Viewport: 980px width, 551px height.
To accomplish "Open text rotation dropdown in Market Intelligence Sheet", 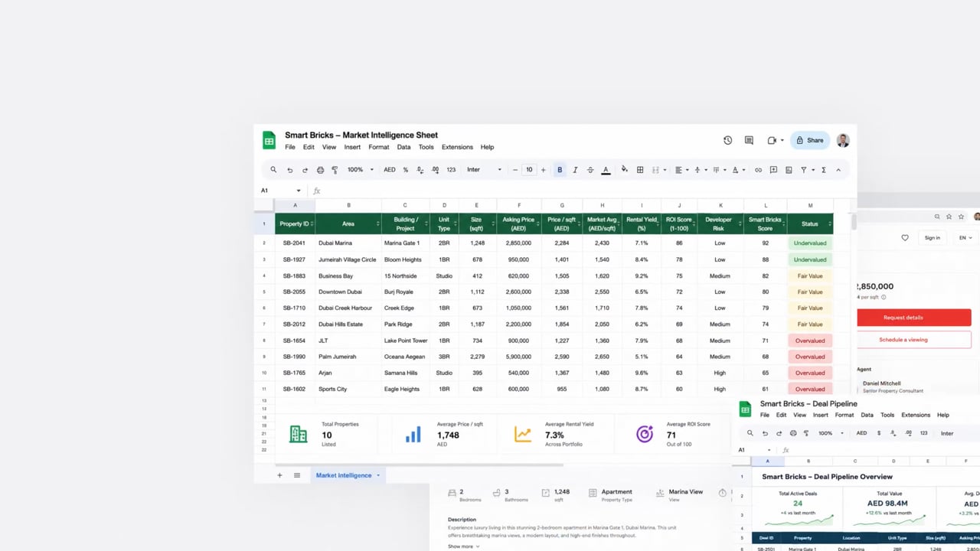I will [x=737, y=170].
